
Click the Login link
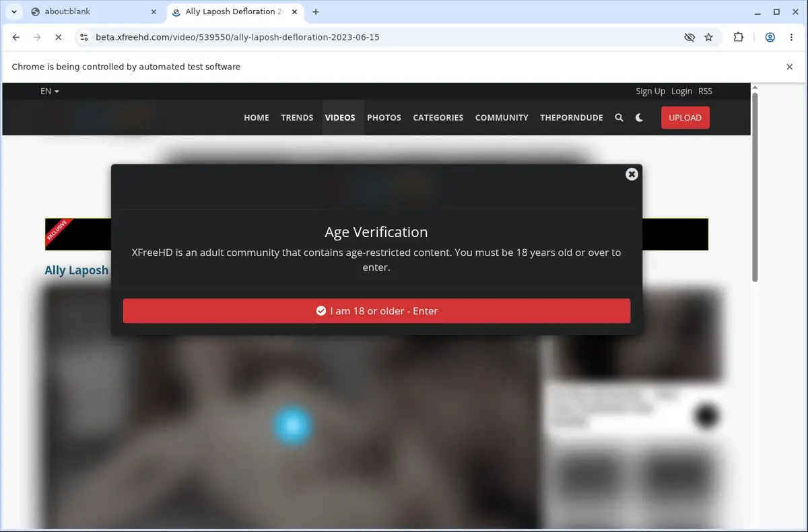(681, 91)
